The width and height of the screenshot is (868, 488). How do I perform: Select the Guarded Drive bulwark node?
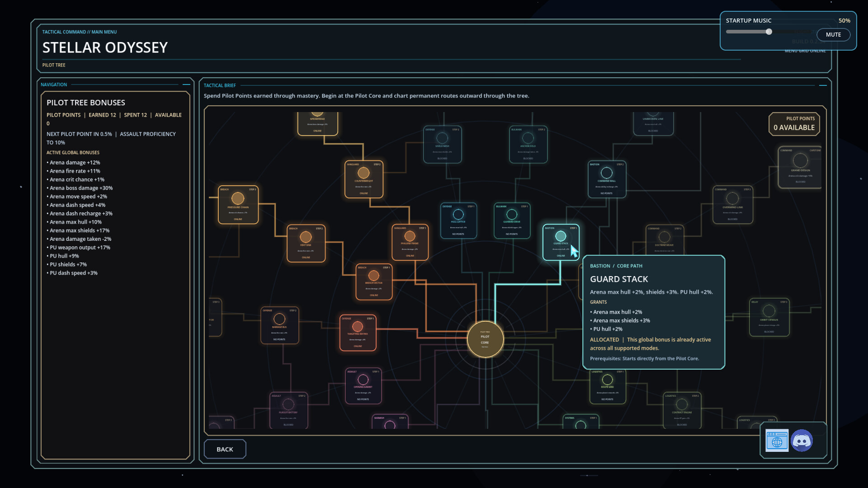tap(512, 221)
